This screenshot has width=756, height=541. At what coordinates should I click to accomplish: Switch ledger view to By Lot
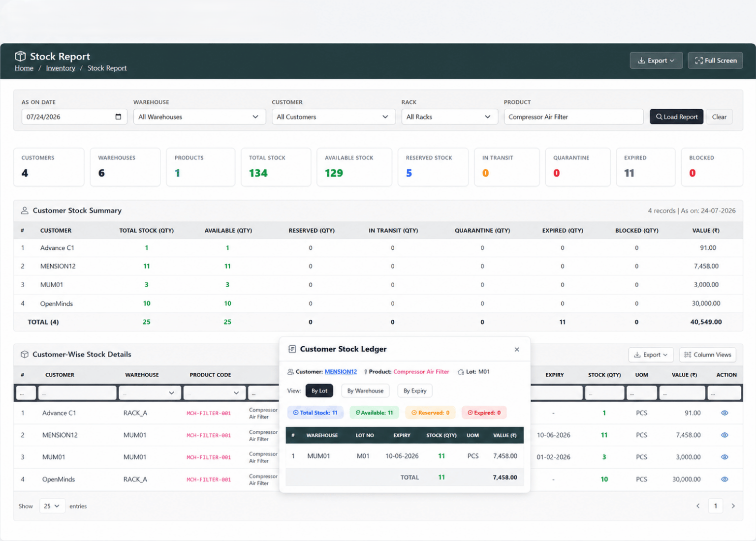(x=319, y=391)
